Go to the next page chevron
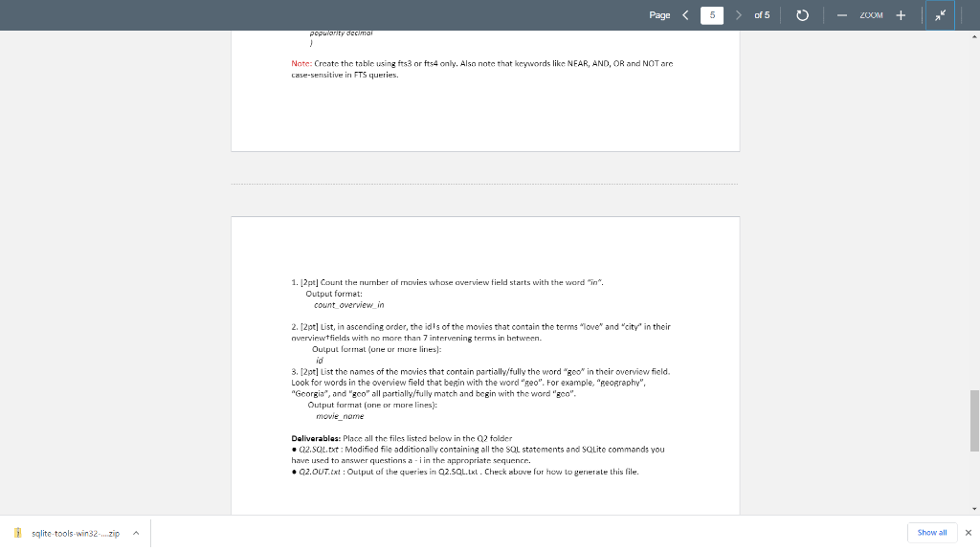The width and height of the screenshot is (980, 551). pyautogui.click(x=738, y=14)
